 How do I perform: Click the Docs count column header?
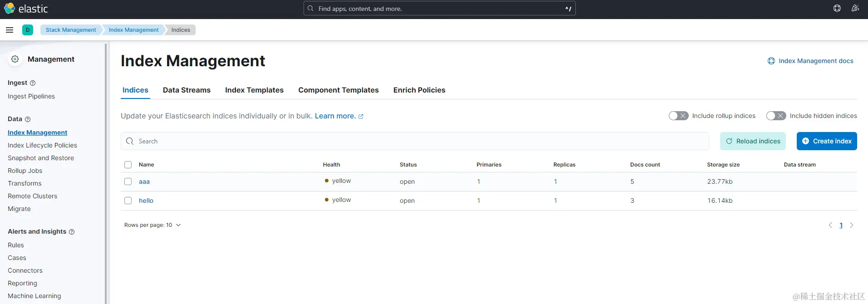tap(645, 165)
